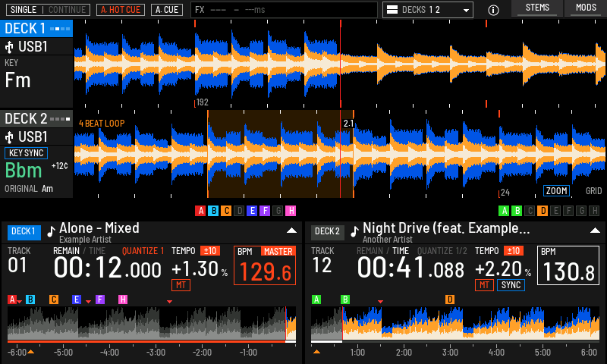Select DECK1 info panel label
Image resolution: width=607 pixels, height=364 pixels.
click(x=24, y=232)
